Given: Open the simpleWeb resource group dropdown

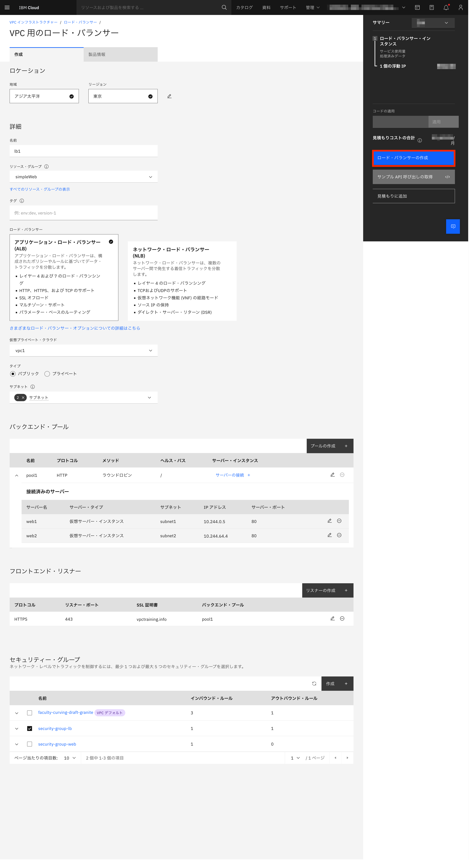Looking at the screenshot, I should (x=83, y=177).
